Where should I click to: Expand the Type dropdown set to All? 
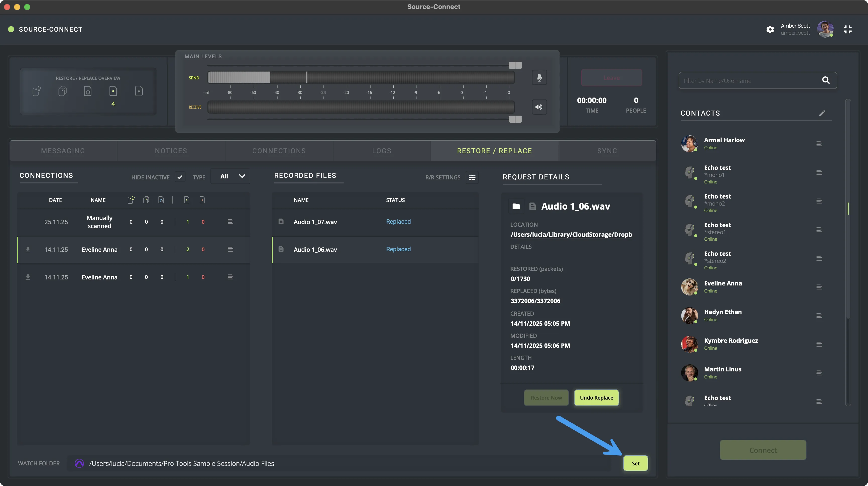pos(231,176)
